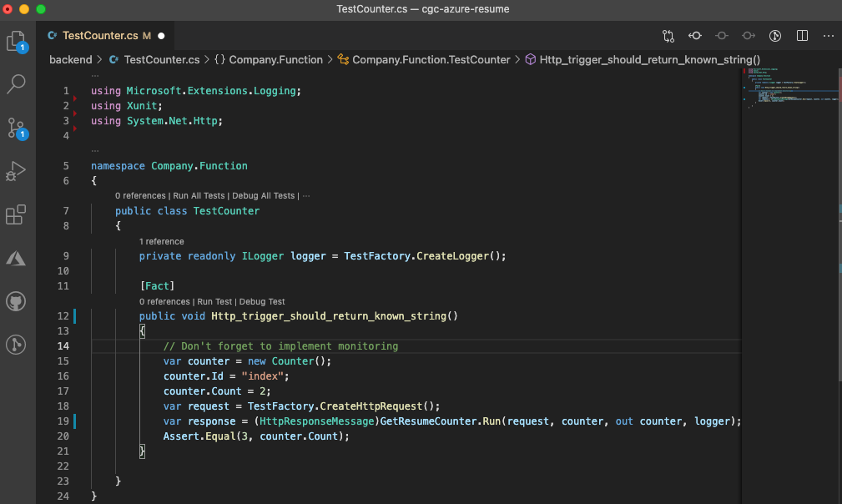The image size is (842, 504).
Task: Split the editor using the split icon
Action: coord(802,36)
